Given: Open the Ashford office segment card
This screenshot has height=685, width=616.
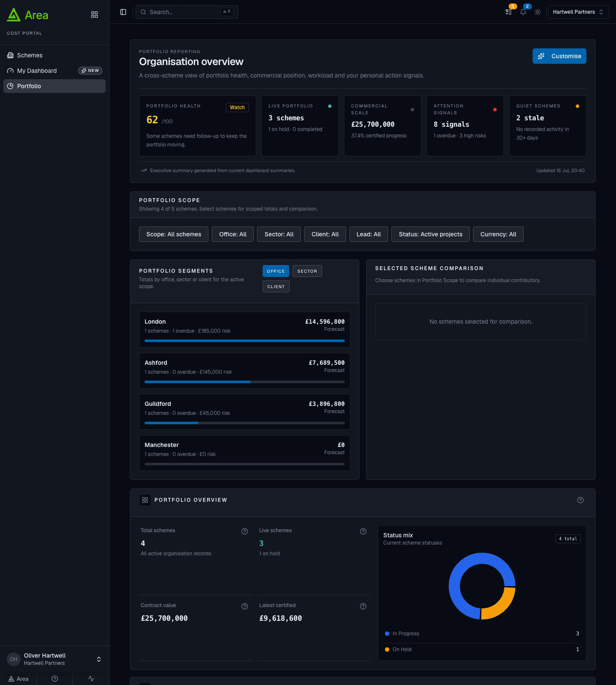Looking at the screenshot, I should pos(245,371).
